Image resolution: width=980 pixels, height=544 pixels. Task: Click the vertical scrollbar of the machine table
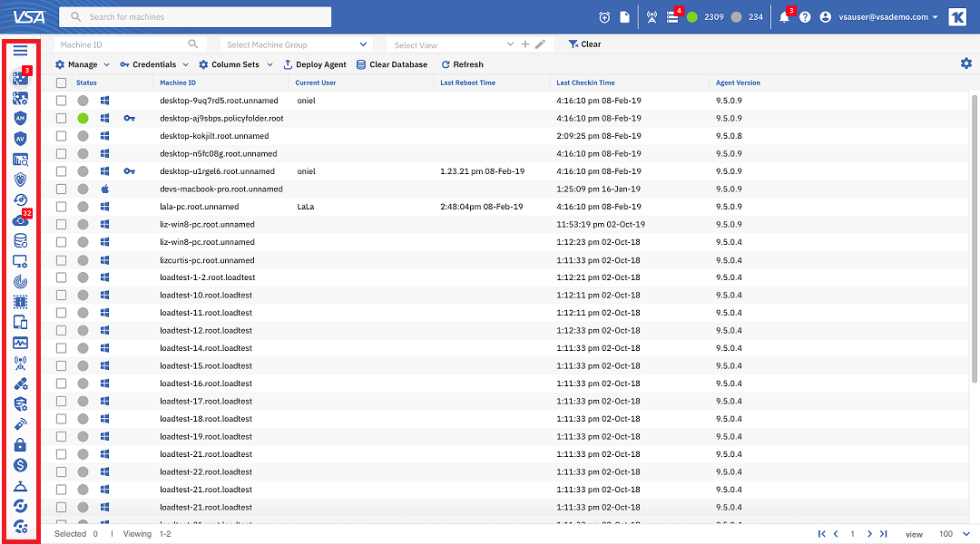tap(975, 238)
